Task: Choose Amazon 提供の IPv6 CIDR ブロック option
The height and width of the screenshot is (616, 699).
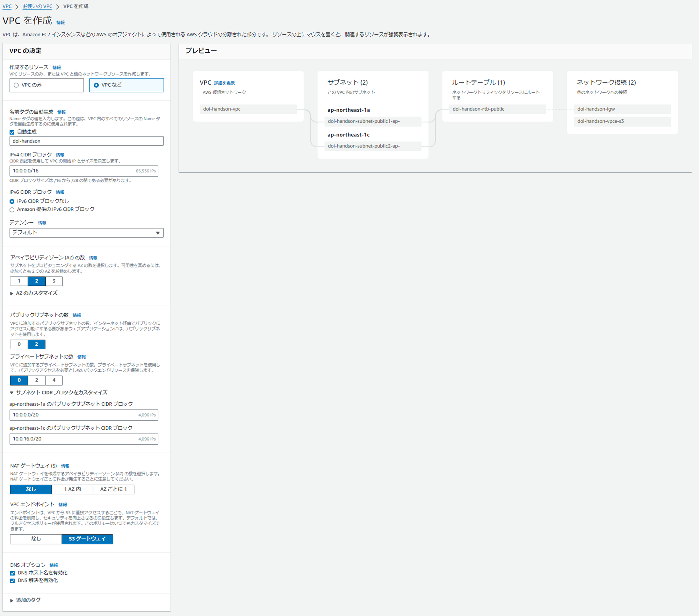Action: pos(12,210)
